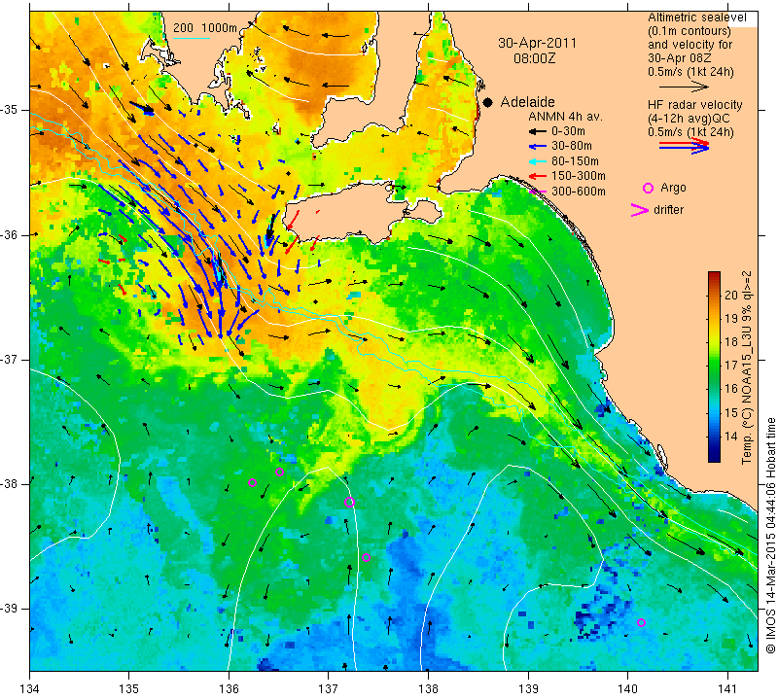Image resolution: width=778 pixels, height=700 pixels.
Task: Click the 80-150m depth label
Action: 575,161
